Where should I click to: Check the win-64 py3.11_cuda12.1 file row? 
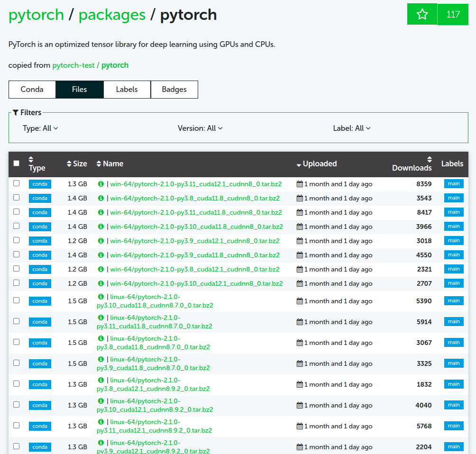coord(17,183)
